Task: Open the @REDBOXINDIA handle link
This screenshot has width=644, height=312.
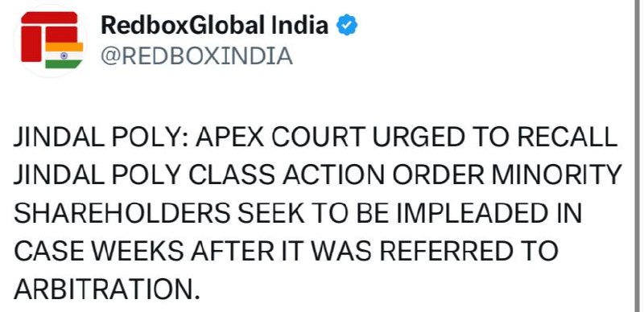Action: point(196,55)
